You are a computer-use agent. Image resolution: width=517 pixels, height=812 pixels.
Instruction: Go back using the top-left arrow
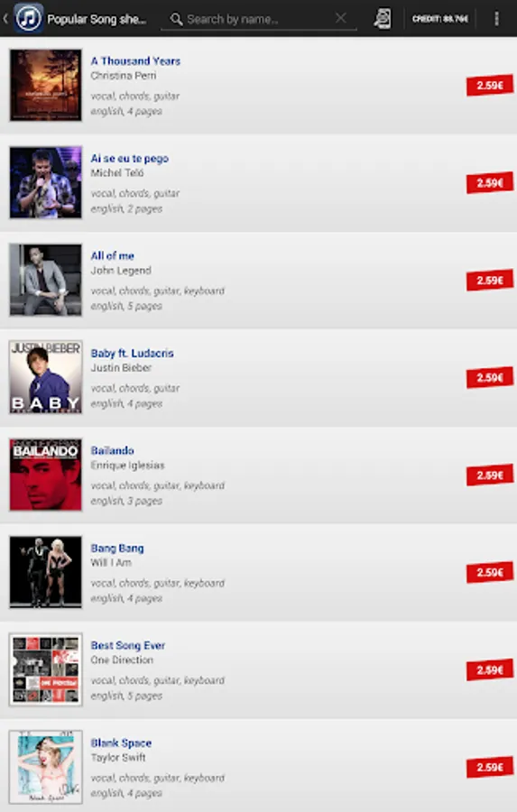click(5, 19)
